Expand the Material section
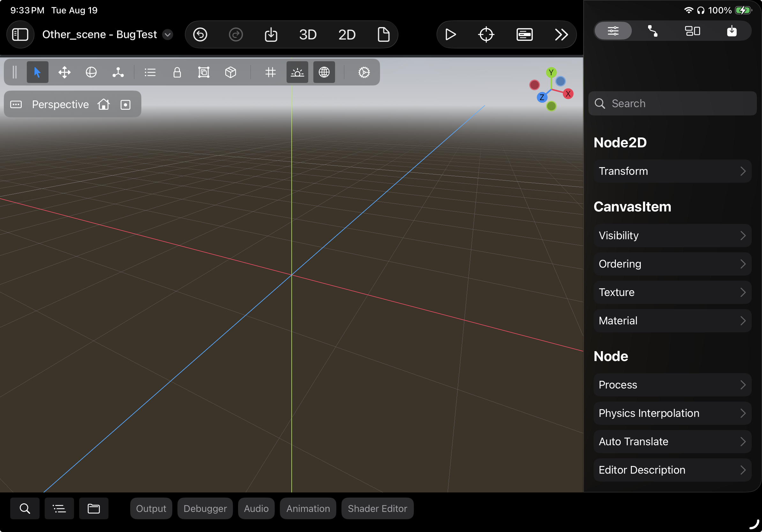Screen dimensions: 762x532 pyautogui.click(x=672, y=321)
